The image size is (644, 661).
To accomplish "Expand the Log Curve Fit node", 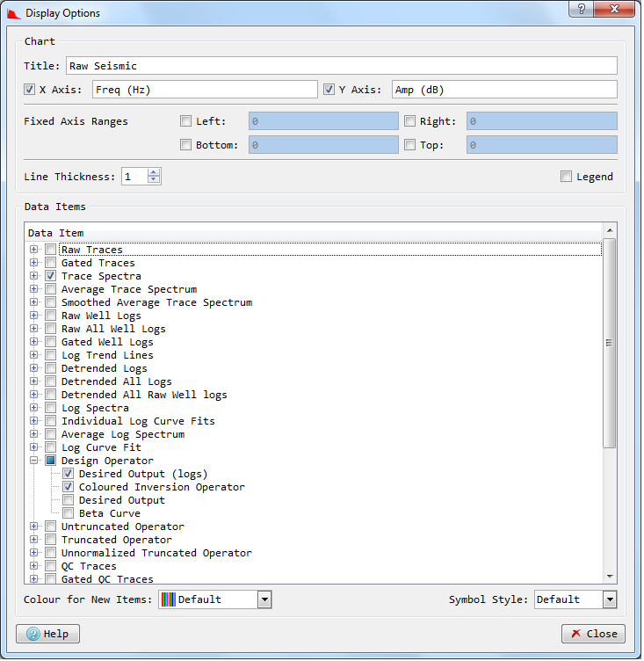I will coord(34,448).
